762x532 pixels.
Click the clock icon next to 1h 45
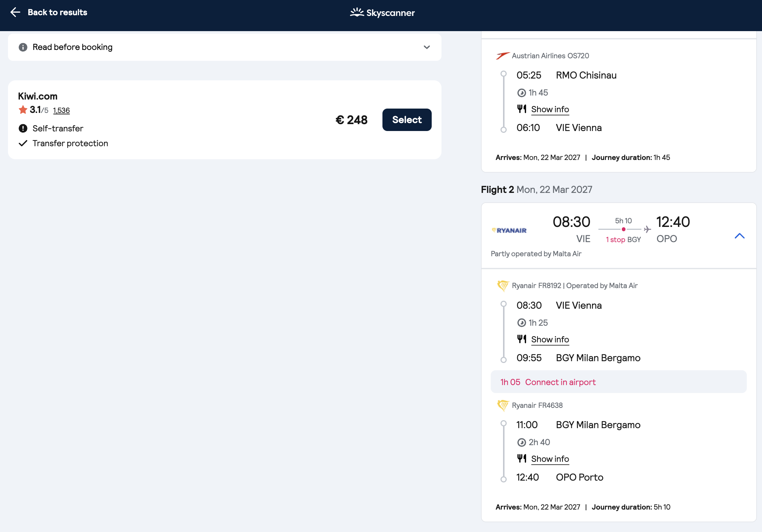click(x=522, y=93)
